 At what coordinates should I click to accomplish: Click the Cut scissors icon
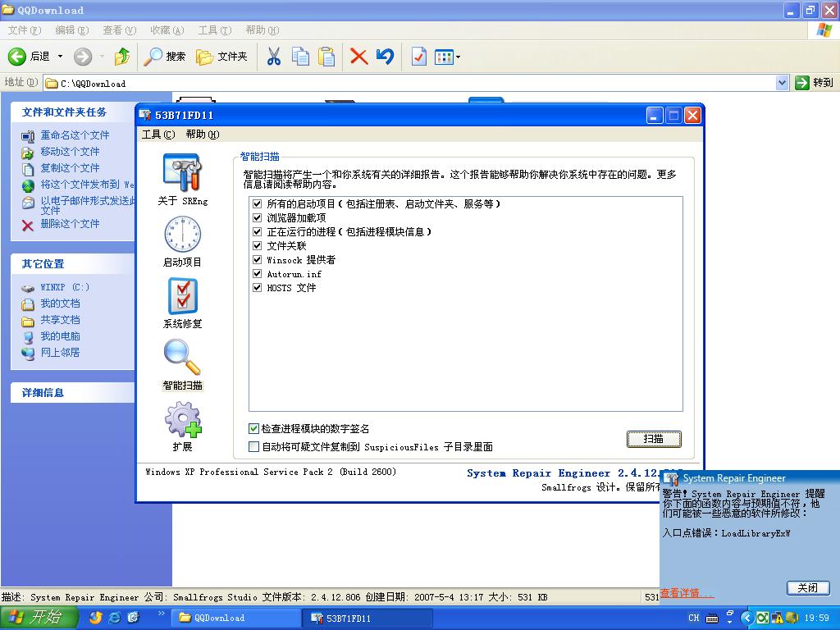274,57
